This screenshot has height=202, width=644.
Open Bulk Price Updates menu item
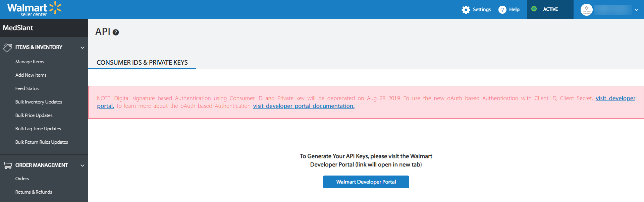click(34, 115)
